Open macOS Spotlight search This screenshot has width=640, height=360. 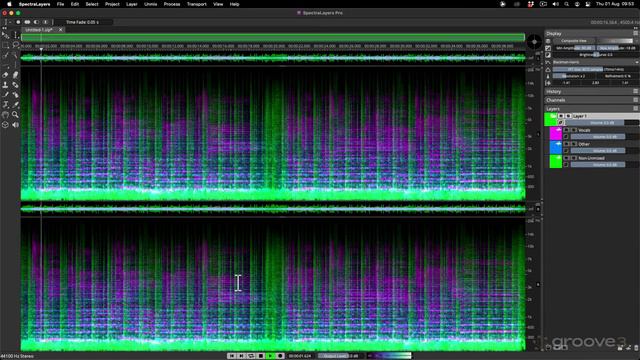[x=566, y=4]
